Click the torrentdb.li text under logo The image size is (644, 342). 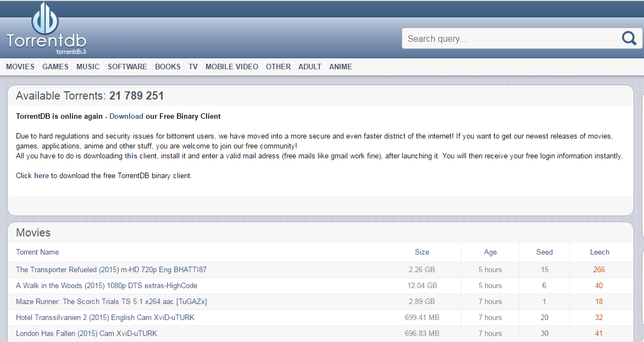[71, 52]
